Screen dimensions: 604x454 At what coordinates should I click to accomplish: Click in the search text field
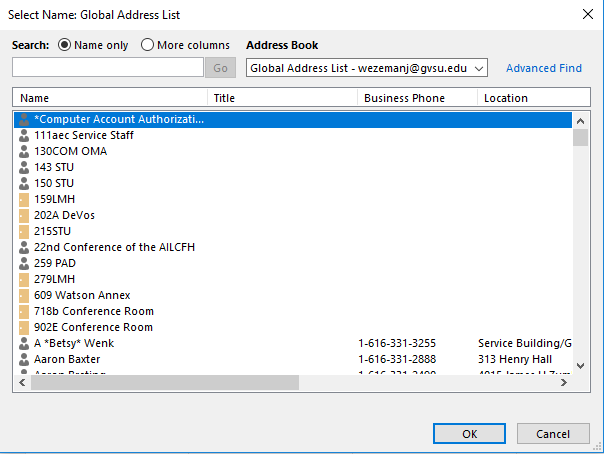pyautogui.click(x=108, y=68)
